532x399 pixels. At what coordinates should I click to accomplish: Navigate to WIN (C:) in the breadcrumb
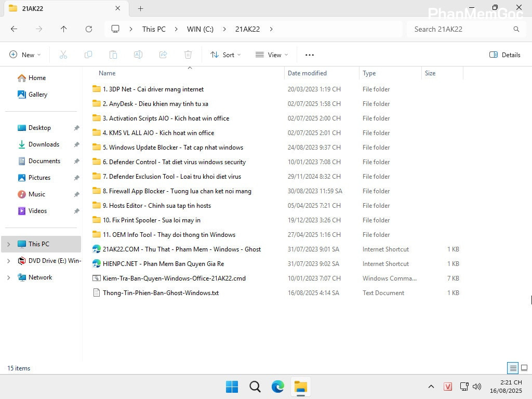click(x=199, y=29)
